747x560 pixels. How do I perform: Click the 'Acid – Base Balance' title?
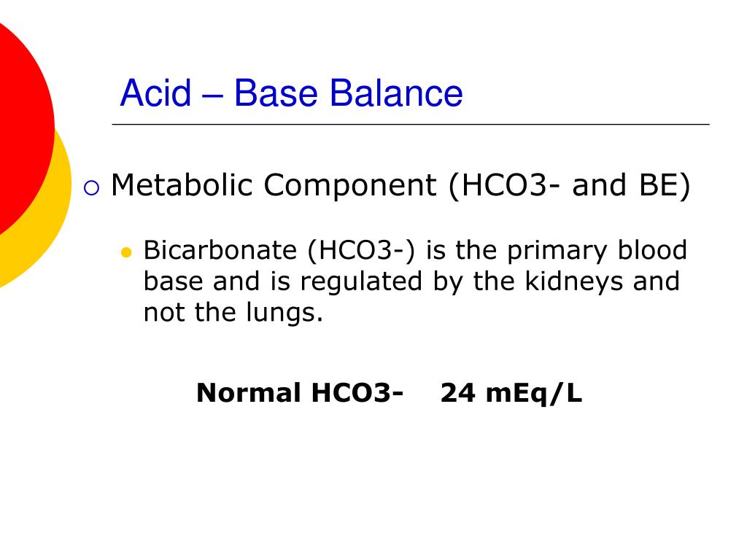pyautogui.click(x=291, y=93)
